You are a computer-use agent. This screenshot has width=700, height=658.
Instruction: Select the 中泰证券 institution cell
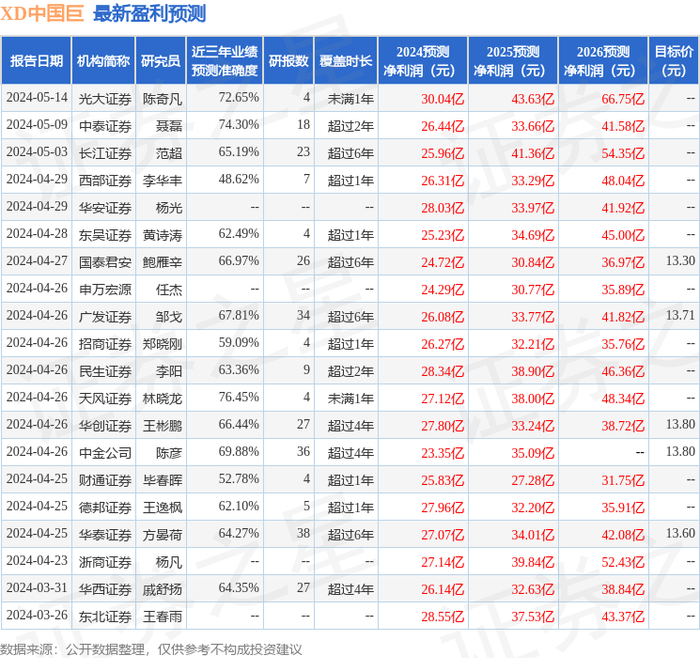pos(105,126)
